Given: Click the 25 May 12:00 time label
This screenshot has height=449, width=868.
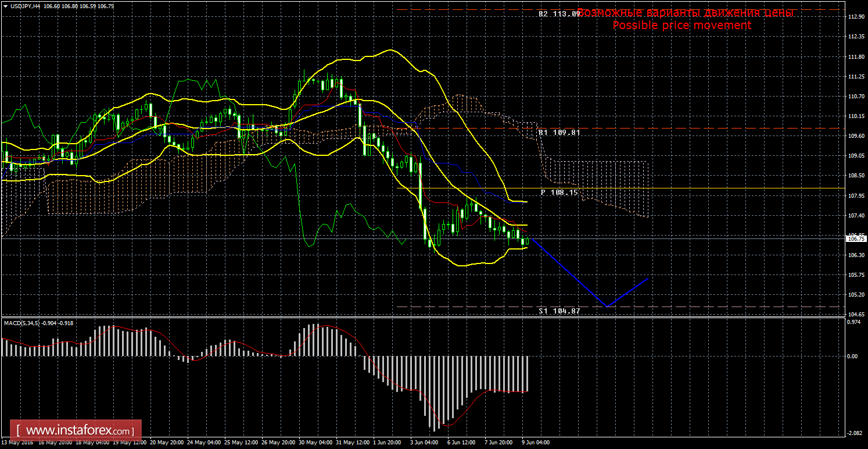Looking at the screenshot, I should 242,443.
